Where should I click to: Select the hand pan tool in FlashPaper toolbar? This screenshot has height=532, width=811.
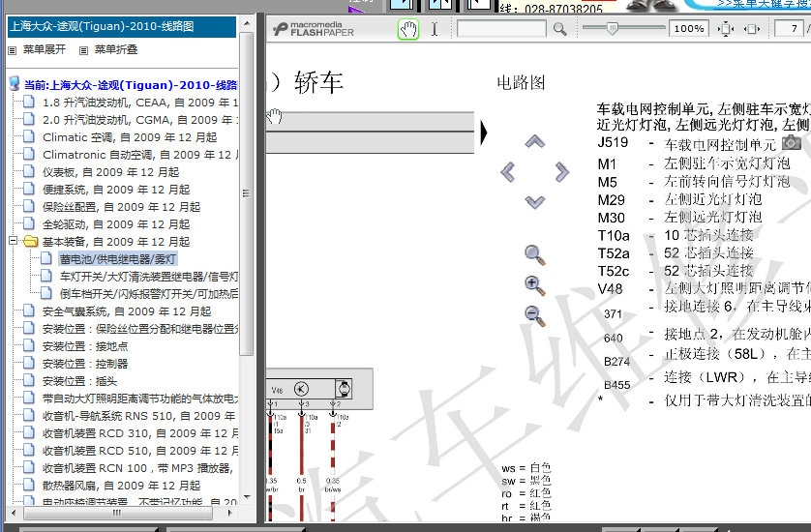408,29
